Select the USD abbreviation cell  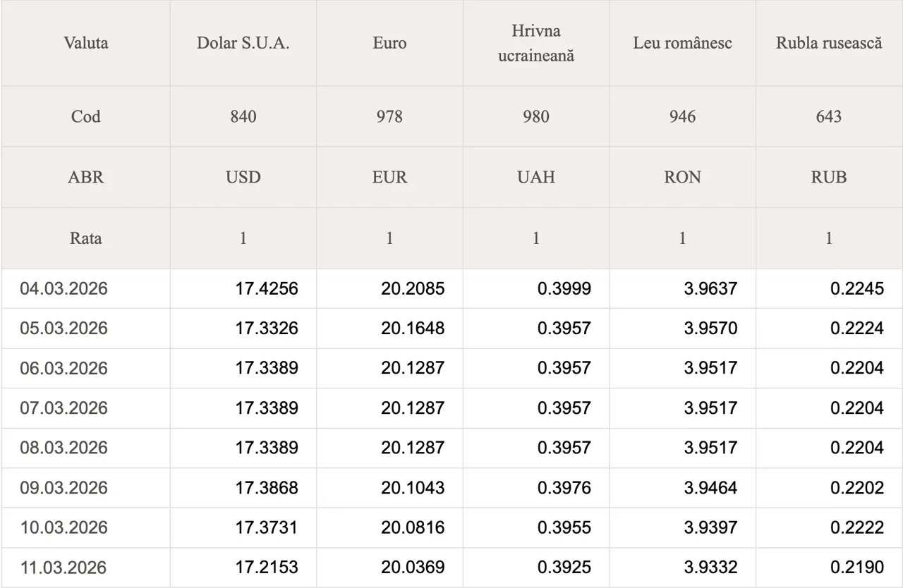click(243, 177)
